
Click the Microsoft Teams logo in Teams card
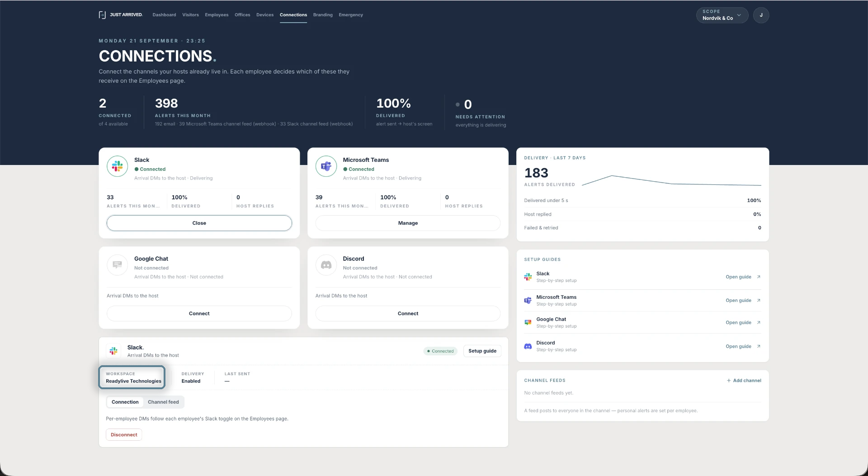(326, 166)
